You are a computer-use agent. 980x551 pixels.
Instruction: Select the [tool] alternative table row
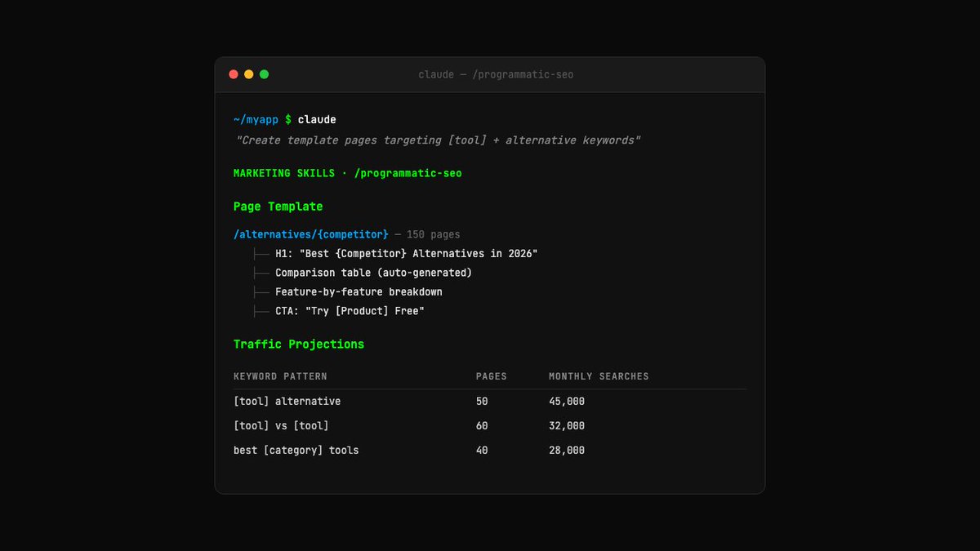[490, 402]
